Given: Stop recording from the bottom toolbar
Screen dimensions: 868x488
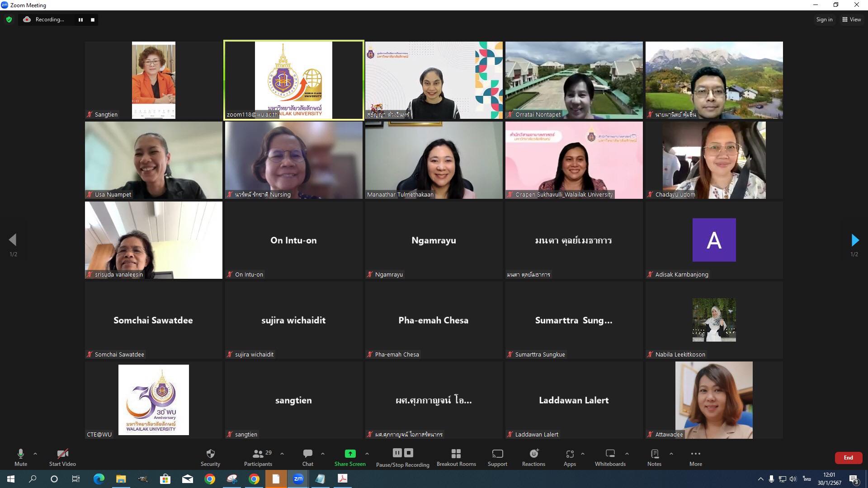Looking at the screenshot, I should [409, 453].
